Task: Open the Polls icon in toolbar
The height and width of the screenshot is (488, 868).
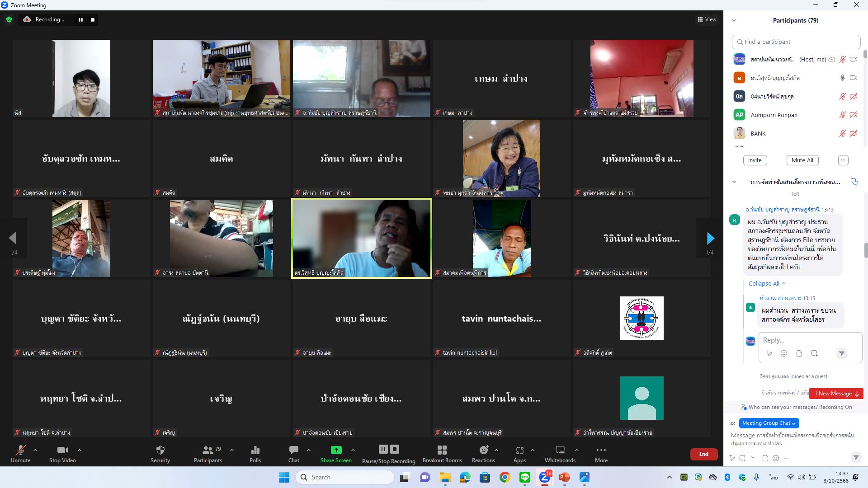Action: [x=255, y=450]
